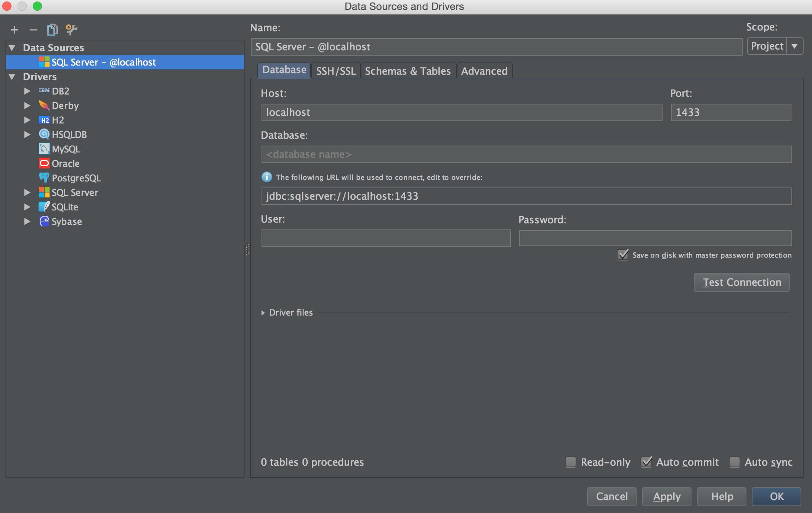Screen dimensions: 812x513
Task: Click the Name input field
Action: (496, 46)
